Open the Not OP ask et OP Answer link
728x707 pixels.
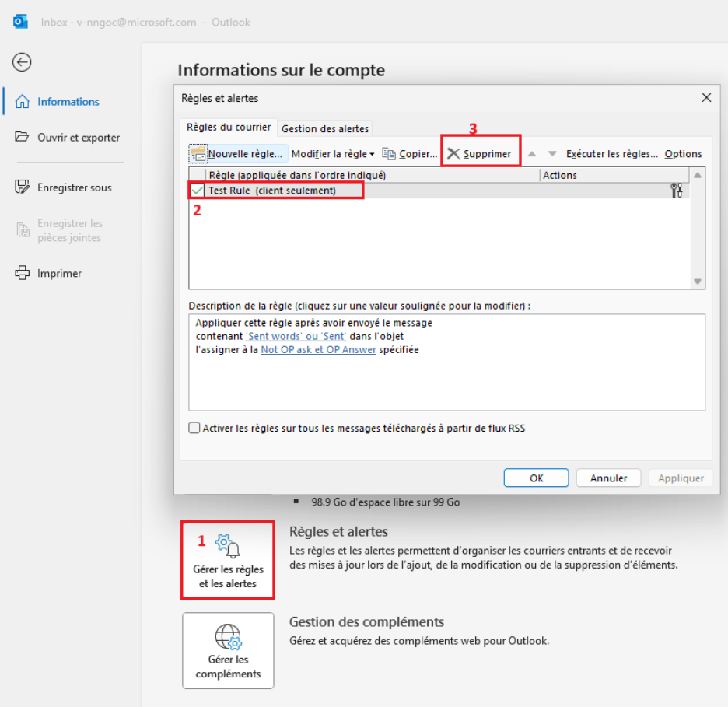[x=319, y=349]
